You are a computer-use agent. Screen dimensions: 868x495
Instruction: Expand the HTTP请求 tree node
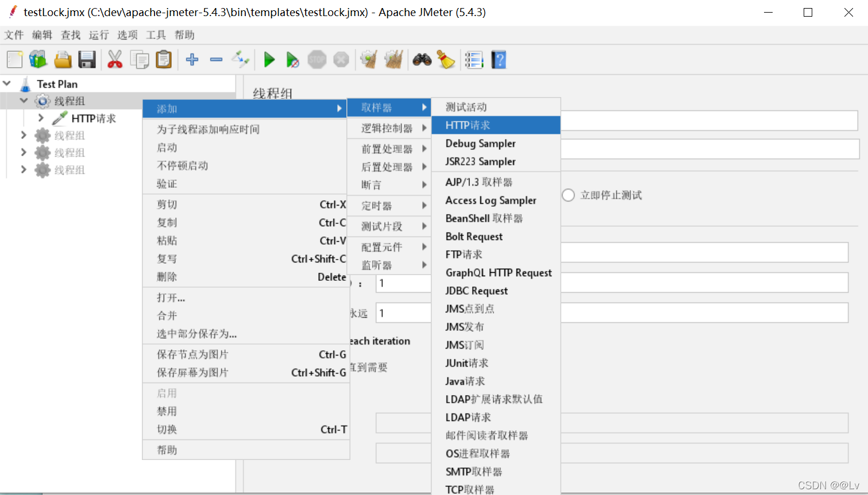click(x=40, y=118)
